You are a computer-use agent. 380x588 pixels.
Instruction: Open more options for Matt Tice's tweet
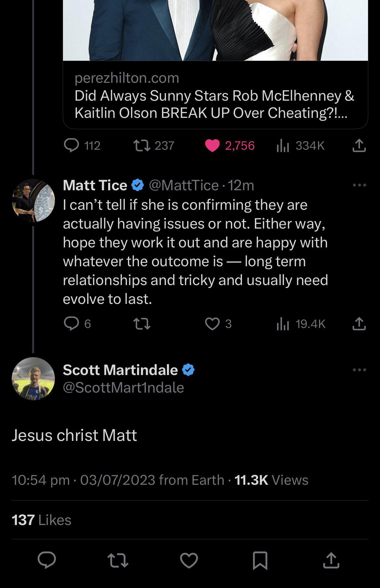click(359, 185)
